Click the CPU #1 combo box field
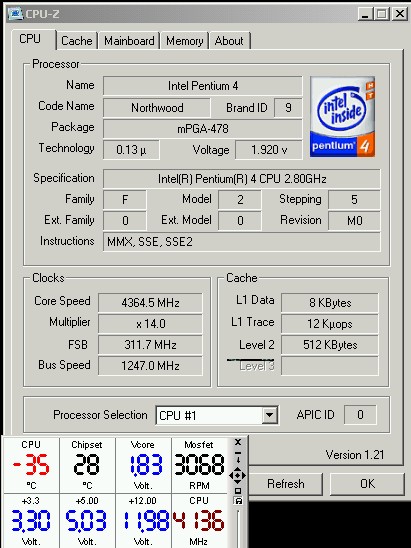411x548 pixels. click(217, 415)
